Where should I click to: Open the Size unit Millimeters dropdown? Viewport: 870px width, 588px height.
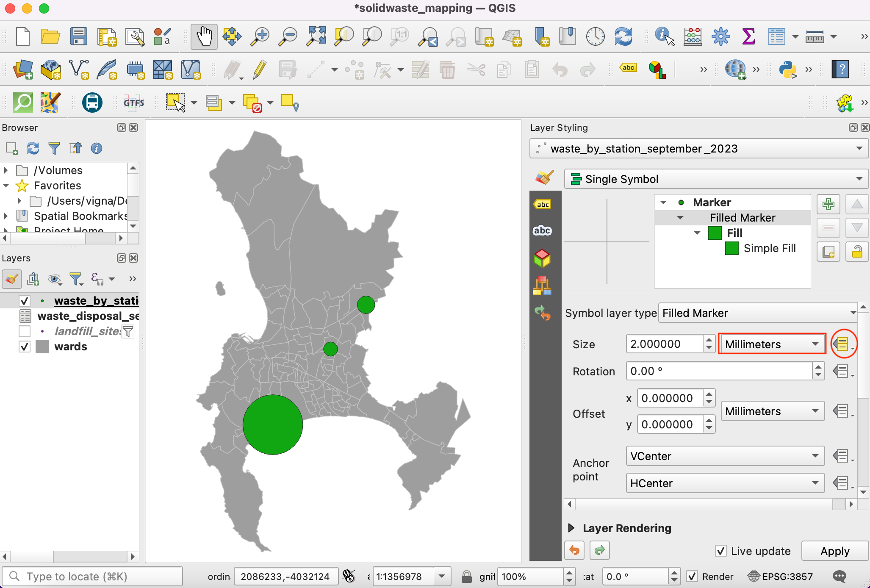pos(772,344)
